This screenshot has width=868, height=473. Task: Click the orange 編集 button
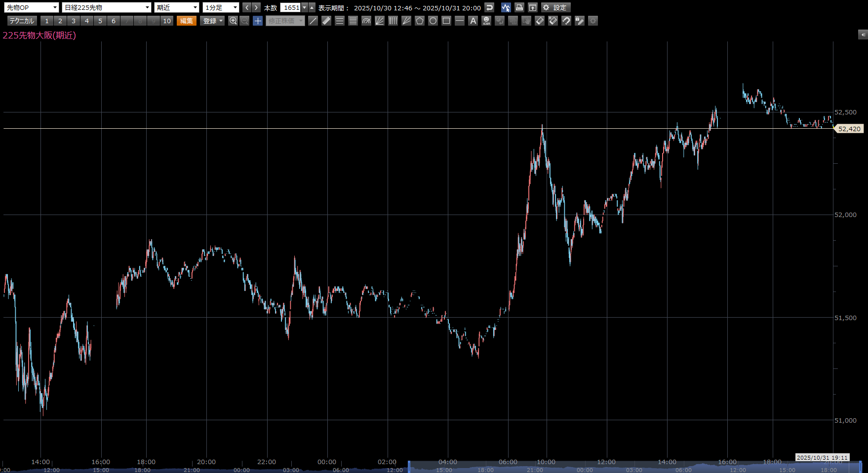click(187, 21)
